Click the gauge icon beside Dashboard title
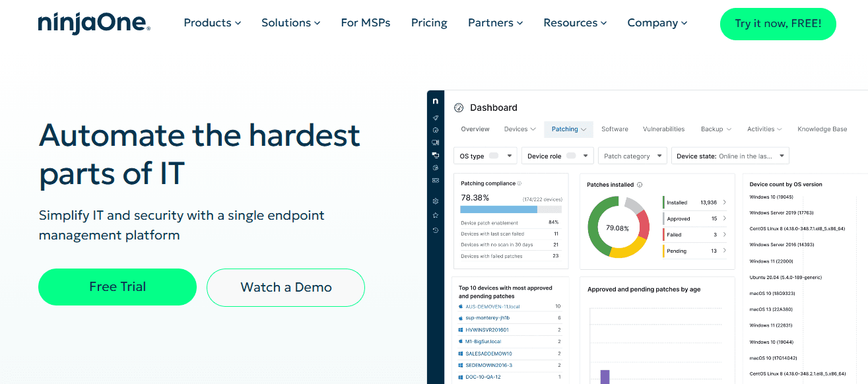This screenshot has width=868, height=384. [x=459, y=108]
